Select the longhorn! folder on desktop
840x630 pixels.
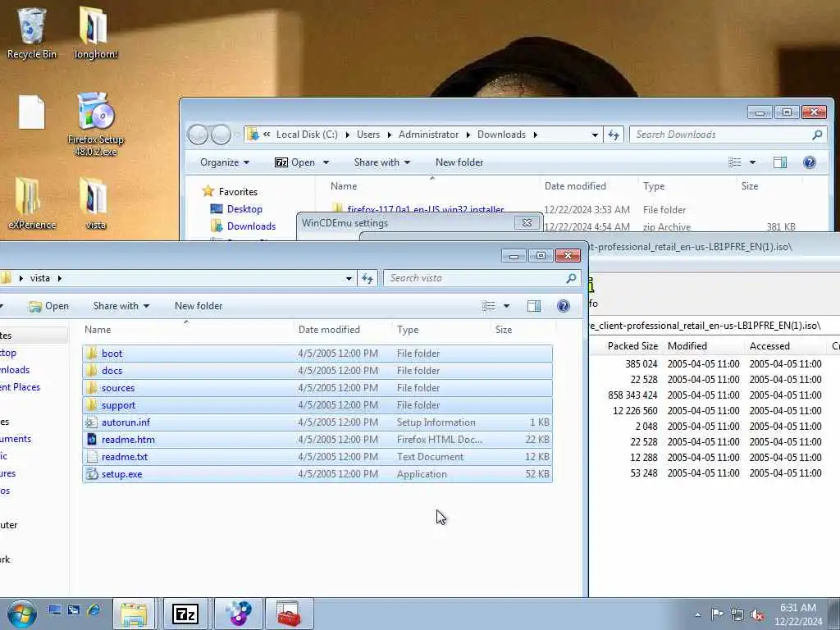[x=95, y=33]
